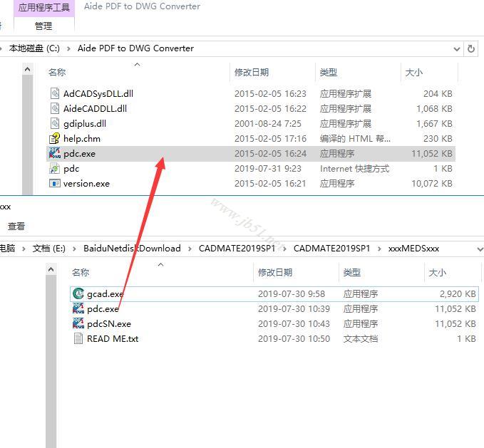
Task: Expand chevron after 电脑 in breadcrumb
Action: [24, 249]
